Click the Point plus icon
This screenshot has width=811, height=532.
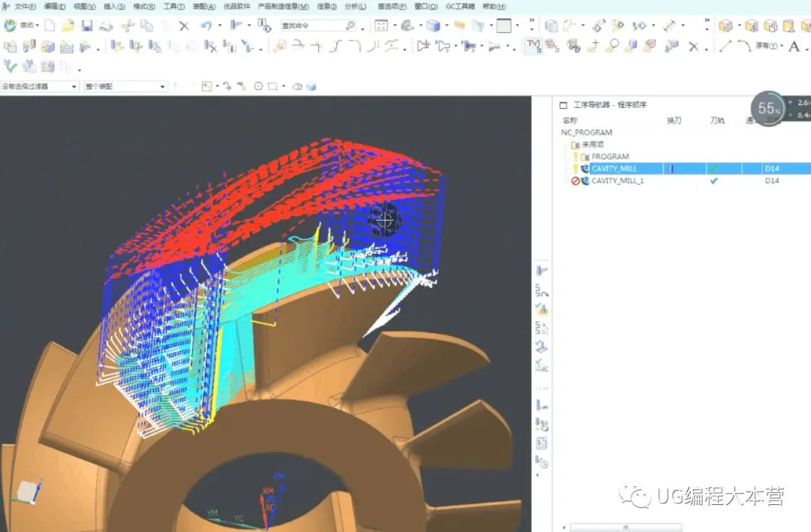594,46
